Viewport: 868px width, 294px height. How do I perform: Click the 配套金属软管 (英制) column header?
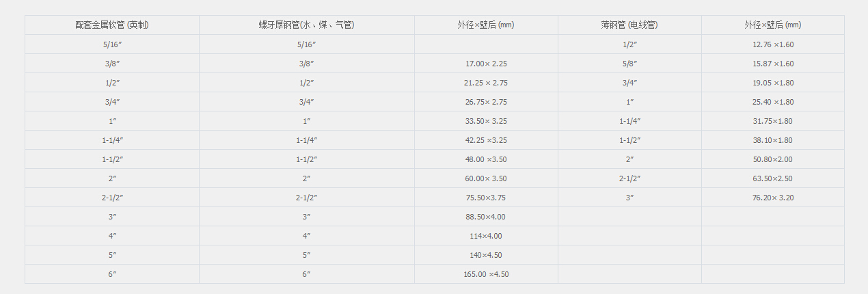click(112, 25)
